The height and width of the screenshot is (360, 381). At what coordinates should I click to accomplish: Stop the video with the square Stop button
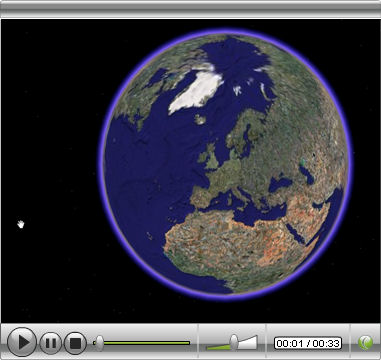(x=75, y=343)
